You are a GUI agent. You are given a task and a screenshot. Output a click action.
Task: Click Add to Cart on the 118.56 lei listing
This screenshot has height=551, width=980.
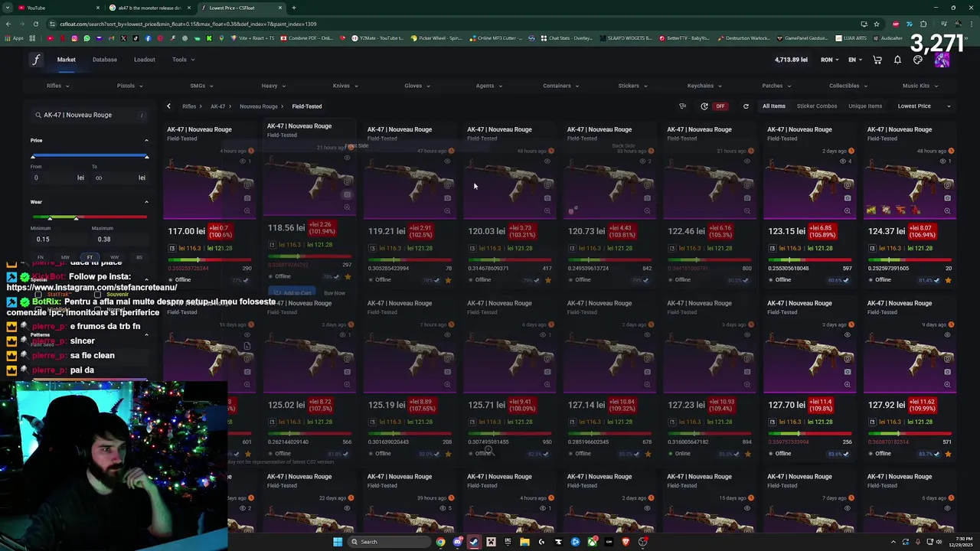(292, 293)
